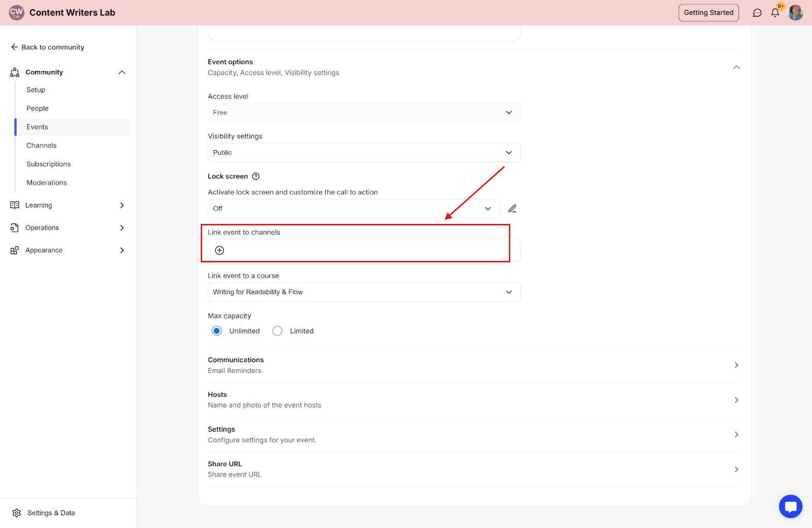Expand the Appearance section chevron

pos(122,251)
